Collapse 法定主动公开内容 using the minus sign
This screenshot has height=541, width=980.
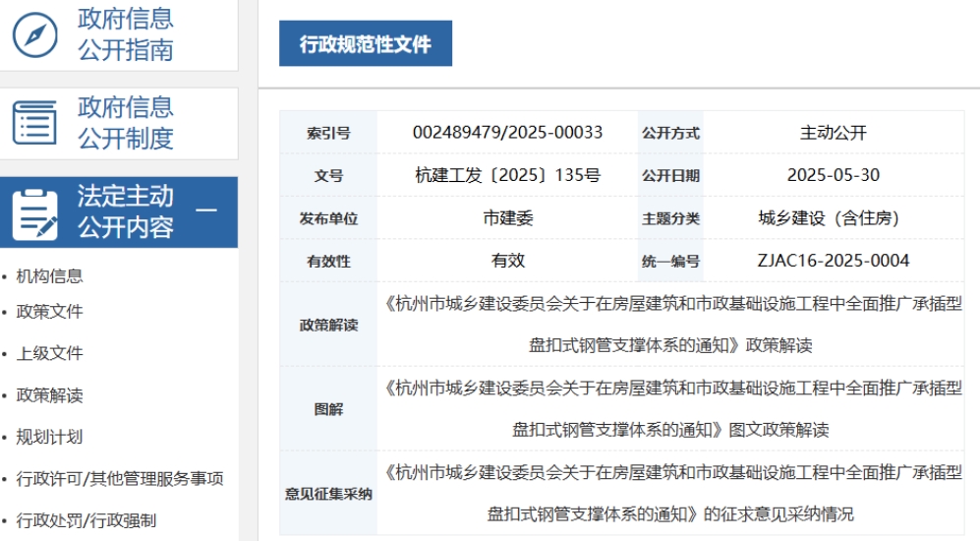206,210
